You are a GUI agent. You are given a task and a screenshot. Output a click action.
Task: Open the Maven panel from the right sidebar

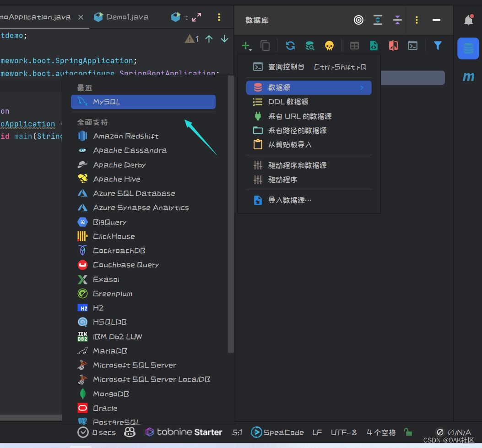(468, 77)
